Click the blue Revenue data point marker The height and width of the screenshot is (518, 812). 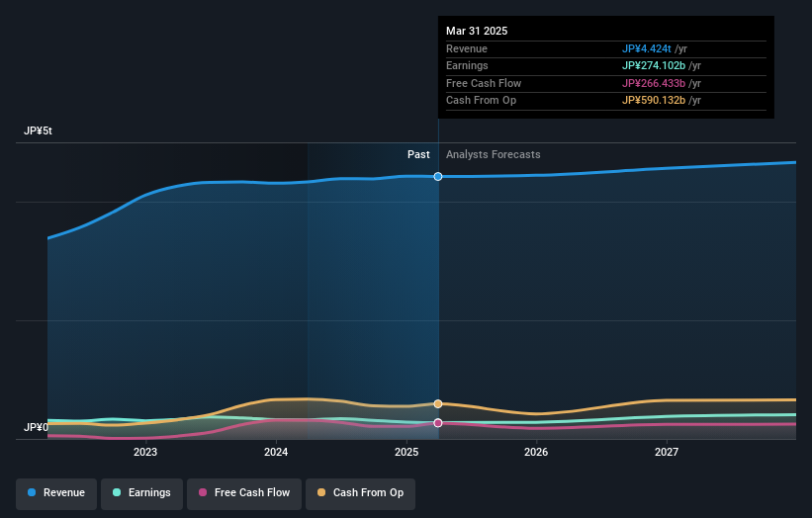(438, 177)
